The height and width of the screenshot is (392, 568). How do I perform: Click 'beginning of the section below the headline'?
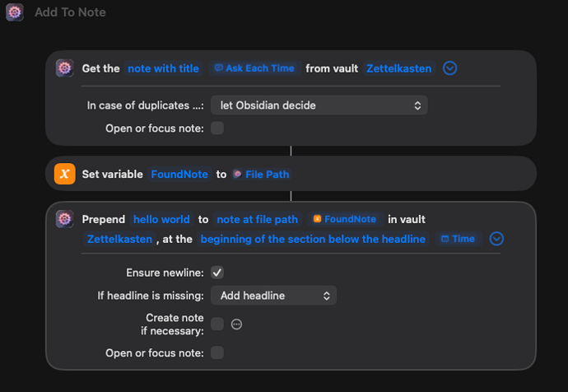coord(313,239)
